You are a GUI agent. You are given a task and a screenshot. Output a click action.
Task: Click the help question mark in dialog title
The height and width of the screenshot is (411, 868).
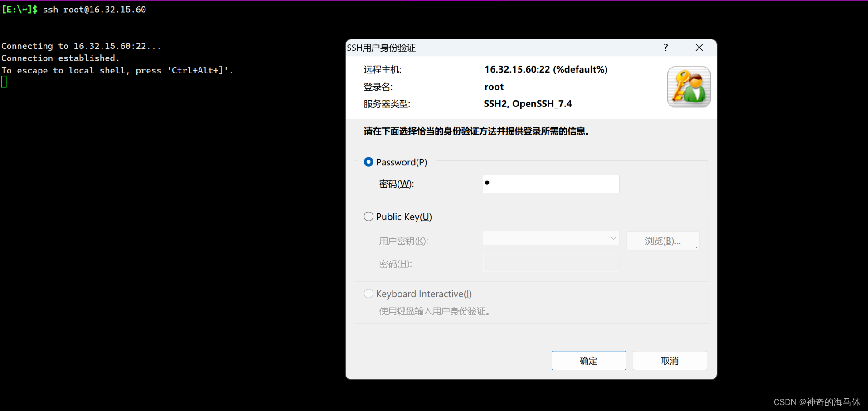[x=665, y=48]
